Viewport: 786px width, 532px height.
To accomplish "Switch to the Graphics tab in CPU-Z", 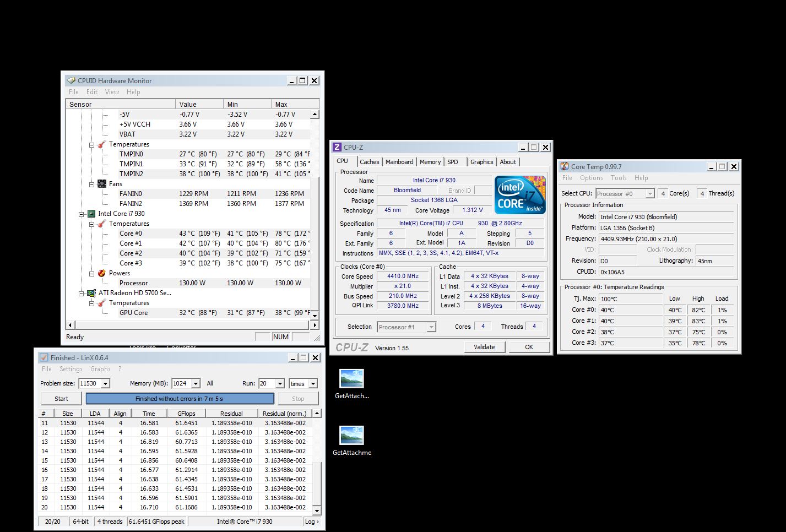I will 482,162.
